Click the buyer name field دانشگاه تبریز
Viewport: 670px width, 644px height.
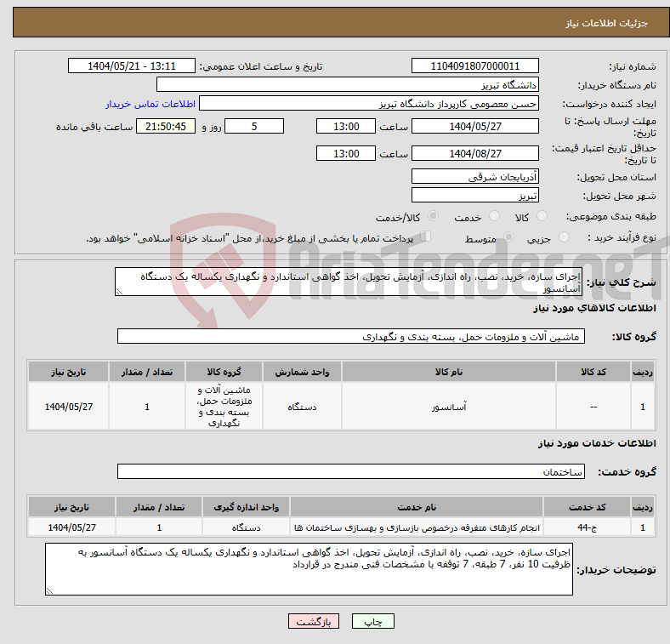tap(348, 85)
